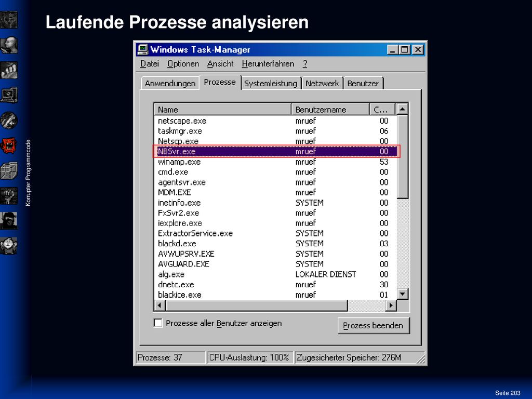Viewport: 532px width, 399px height.
Task: Click the CPU value '06' in the taskmgr.exe row
Action: [384, 131]
